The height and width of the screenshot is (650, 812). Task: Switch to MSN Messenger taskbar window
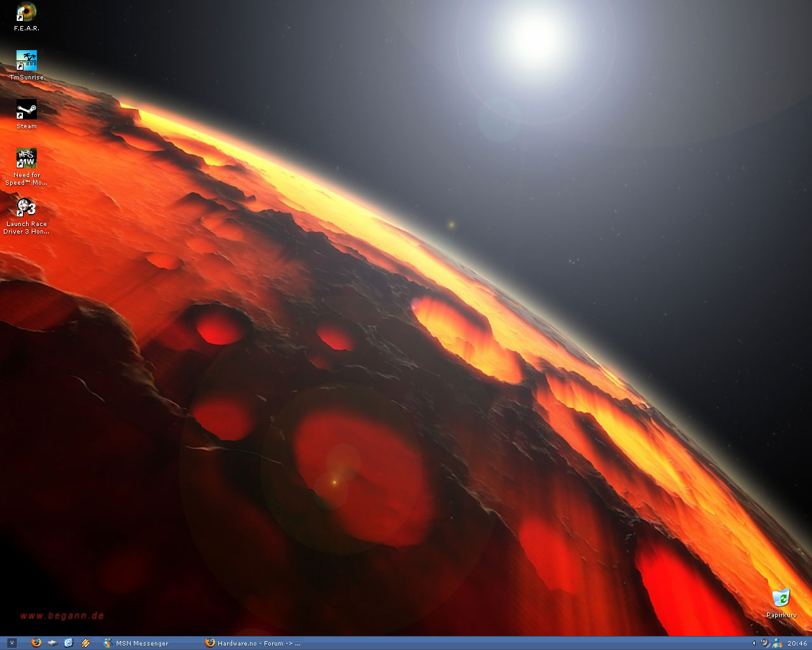(151, 643)
